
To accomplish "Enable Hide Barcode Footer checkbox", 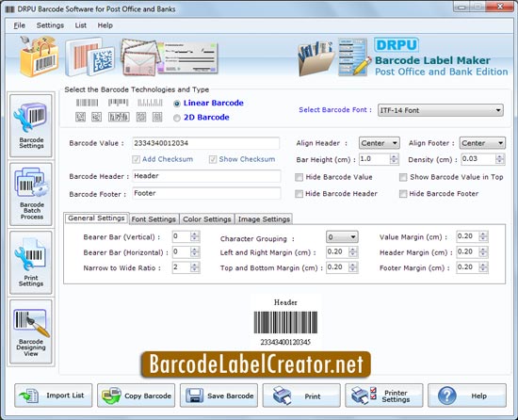I will (403, 194).
